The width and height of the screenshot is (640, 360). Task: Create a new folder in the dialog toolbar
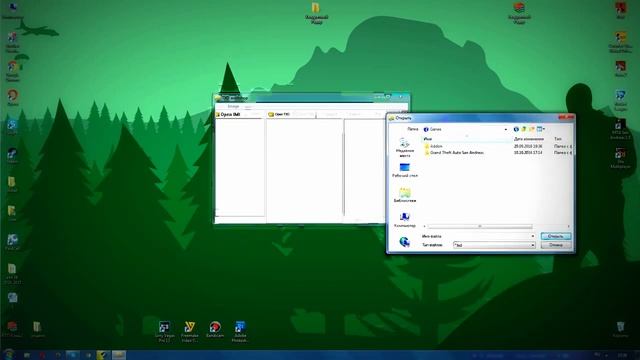[531, 129]
